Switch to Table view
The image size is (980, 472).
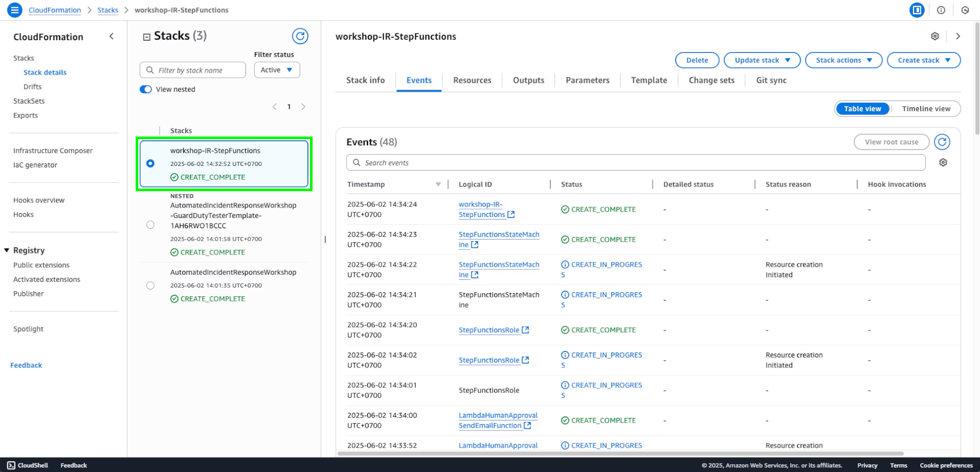(862, 109)
